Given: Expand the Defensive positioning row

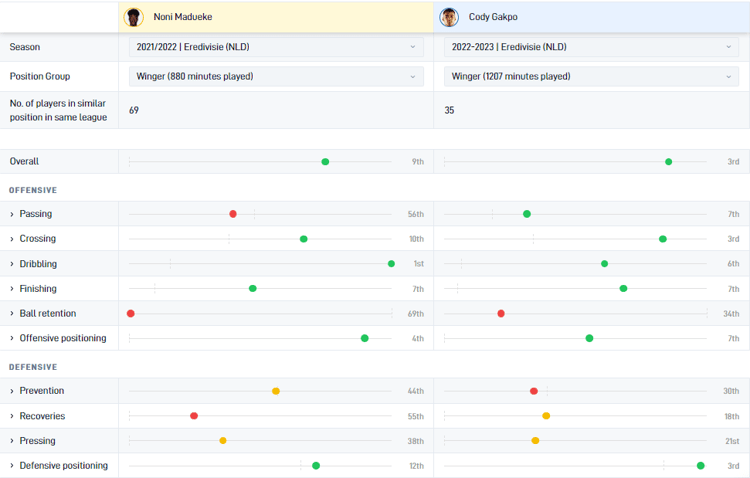Looking at the screenshot, I should [12, 466].
